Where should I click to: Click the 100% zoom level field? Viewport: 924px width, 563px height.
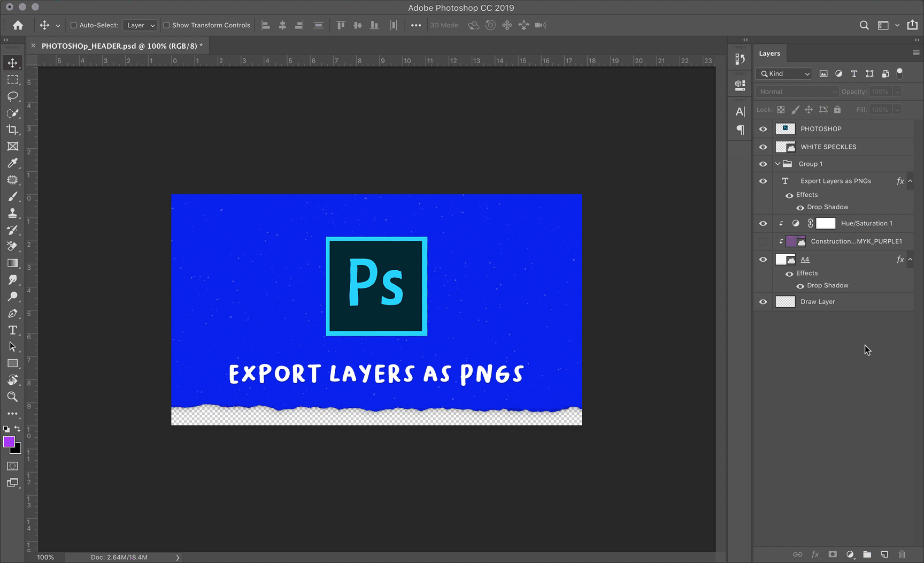45,557
